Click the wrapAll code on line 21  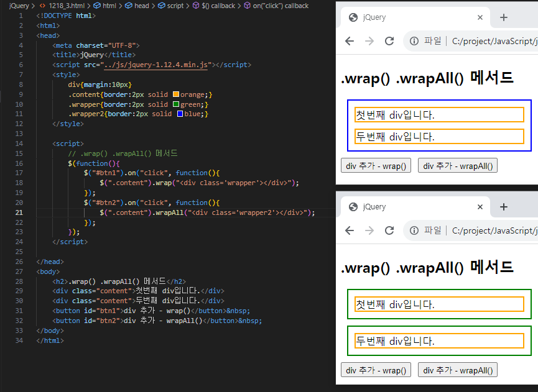207,212
